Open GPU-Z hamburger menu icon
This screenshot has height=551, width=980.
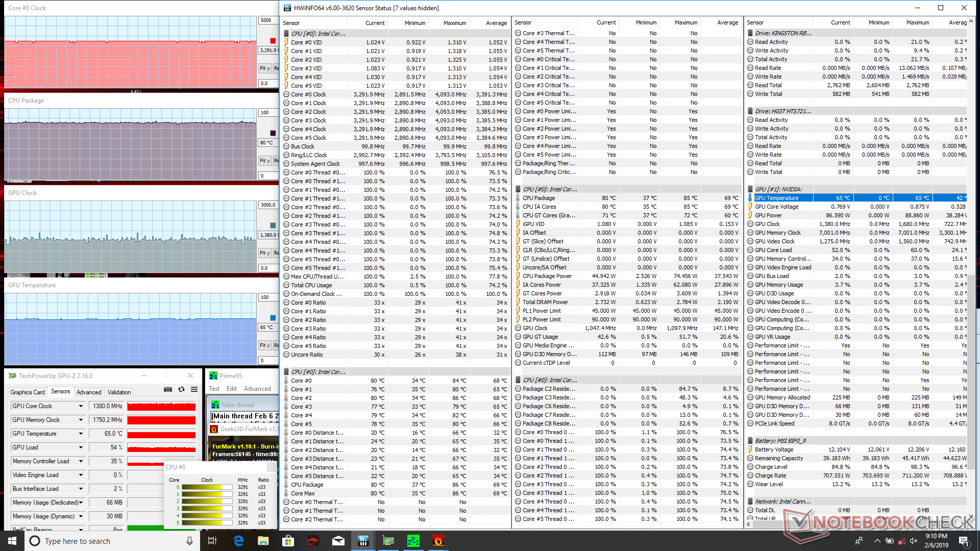tap(194, 389)
